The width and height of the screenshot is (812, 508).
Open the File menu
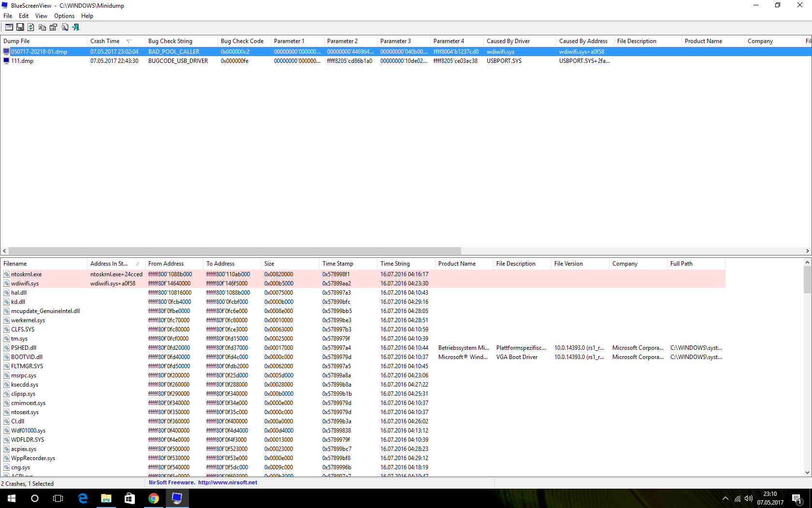(8, 16)
